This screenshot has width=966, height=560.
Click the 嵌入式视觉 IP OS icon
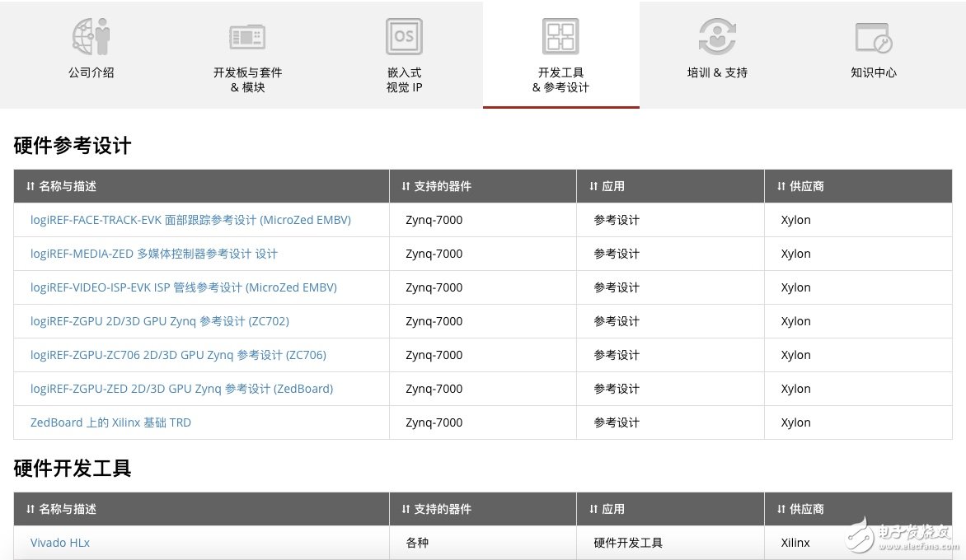(404, 36)
